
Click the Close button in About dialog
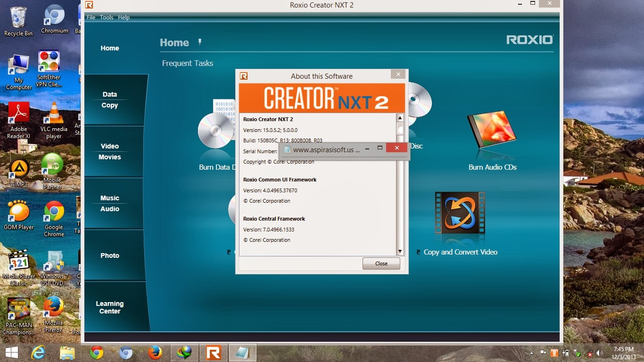[381, 263]
